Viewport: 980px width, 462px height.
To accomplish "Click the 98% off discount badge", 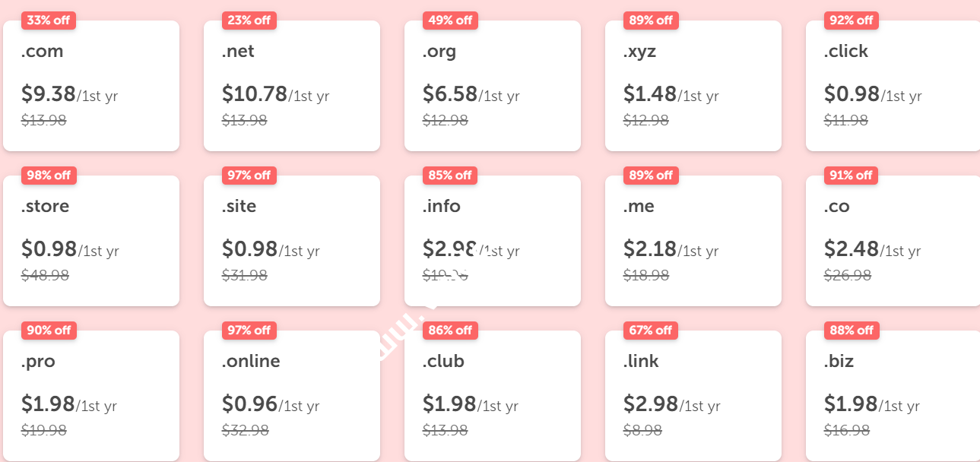I will pos(49,176).
